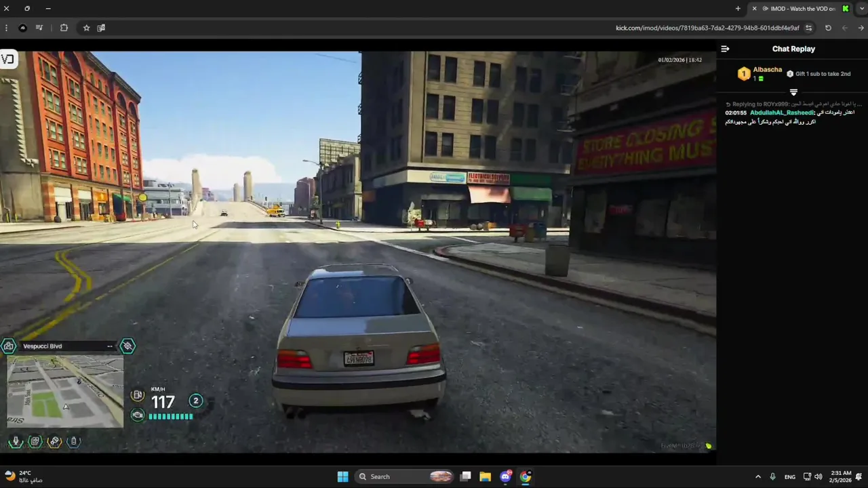Open Discord from taskbar
Screen dimensions: 868x488
point(505,476)
